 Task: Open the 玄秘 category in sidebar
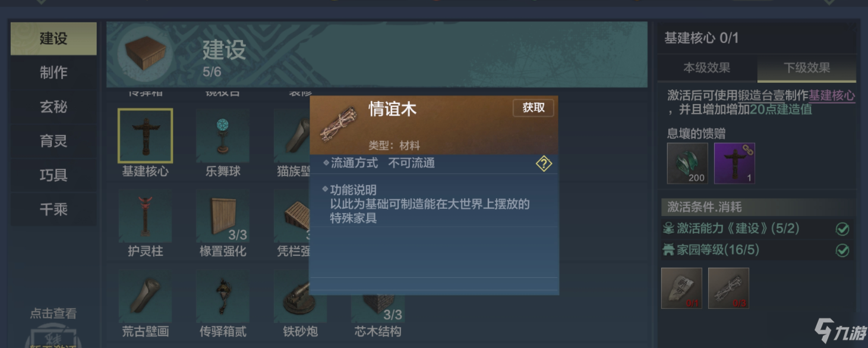click(53, 107)
